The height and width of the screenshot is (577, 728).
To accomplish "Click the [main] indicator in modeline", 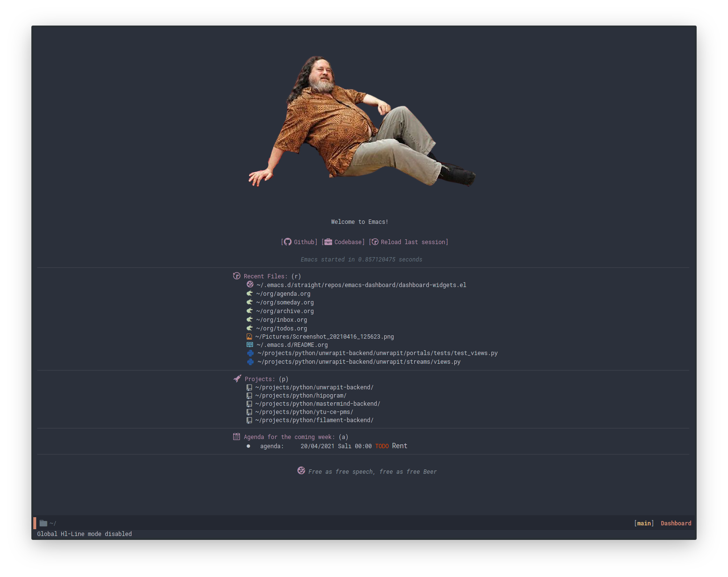I will [x=644, y=523].
